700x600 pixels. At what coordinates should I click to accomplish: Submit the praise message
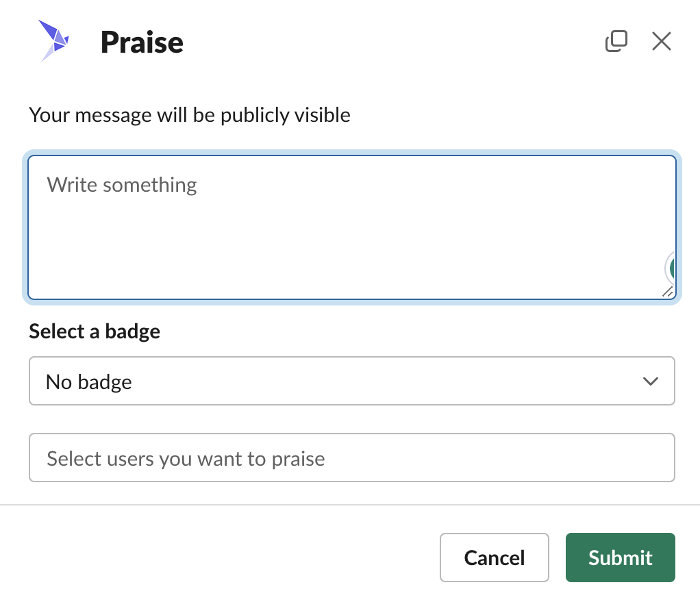[620, 558]
